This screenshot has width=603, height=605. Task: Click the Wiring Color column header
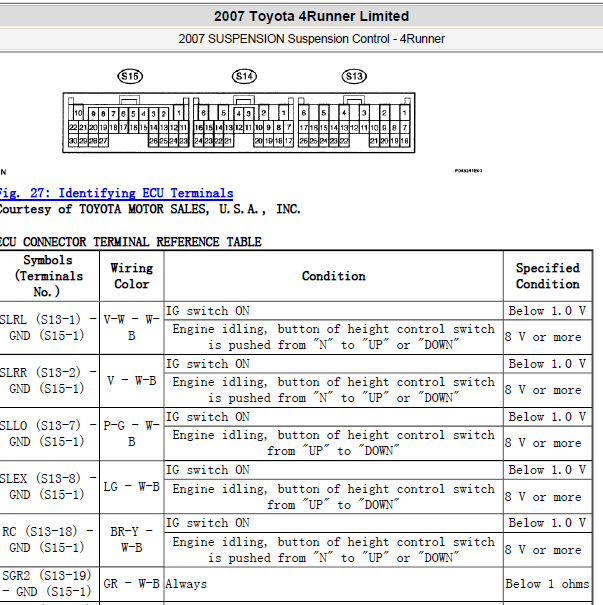point(132,276)
